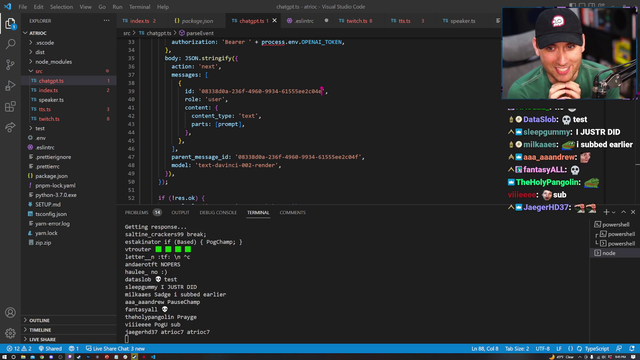This screenshot has width=640, height=360.
Task: Maximize the panel with the up chevron
Action: click(623, 212)
